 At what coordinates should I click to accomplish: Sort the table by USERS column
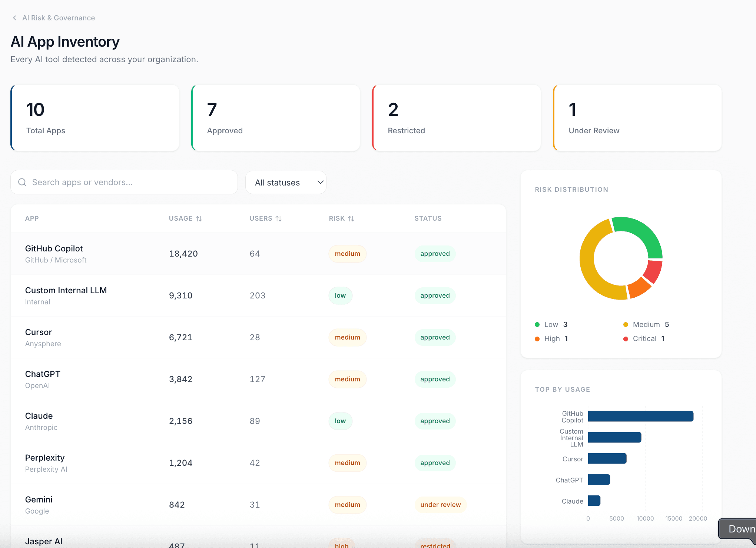[x=279, y=218]
